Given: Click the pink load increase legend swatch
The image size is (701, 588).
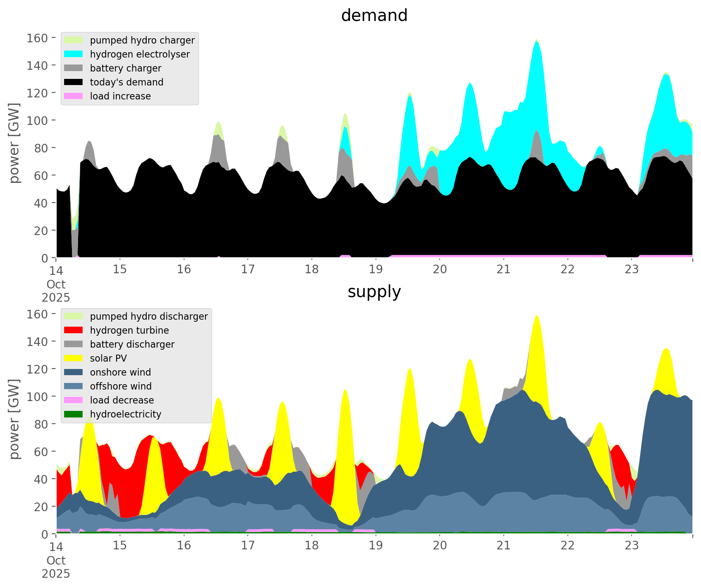Looking at the screenshot, I should click(x=74, y=96).
